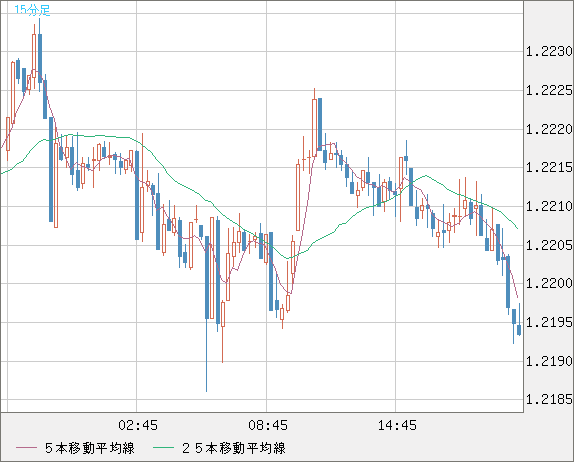Click the 1.2225 price axis label
574x462 pixels.
[x=549, y=90]
